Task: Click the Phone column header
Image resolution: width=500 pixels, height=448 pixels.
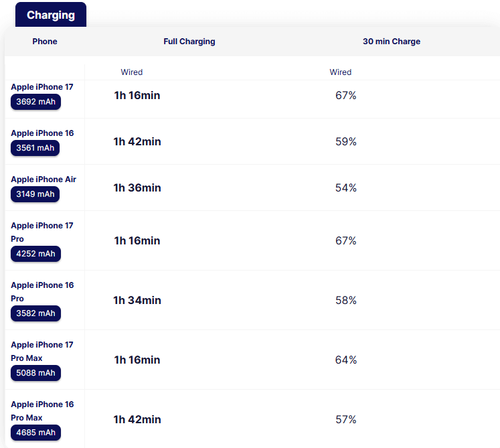Action: click(x=45, y=42)
